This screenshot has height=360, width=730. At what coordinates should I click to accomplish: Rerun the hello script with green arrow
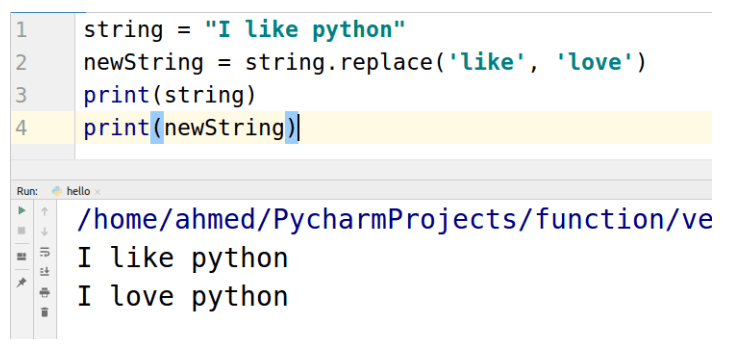click(22, 211)
